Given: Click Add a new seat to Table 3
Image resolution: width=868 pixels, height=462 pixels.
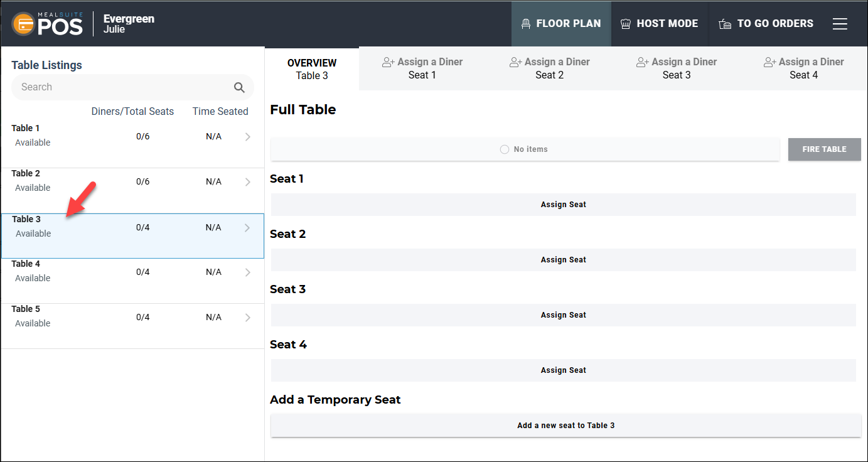Looking at the screenshot, I should (x=566, y=426).
